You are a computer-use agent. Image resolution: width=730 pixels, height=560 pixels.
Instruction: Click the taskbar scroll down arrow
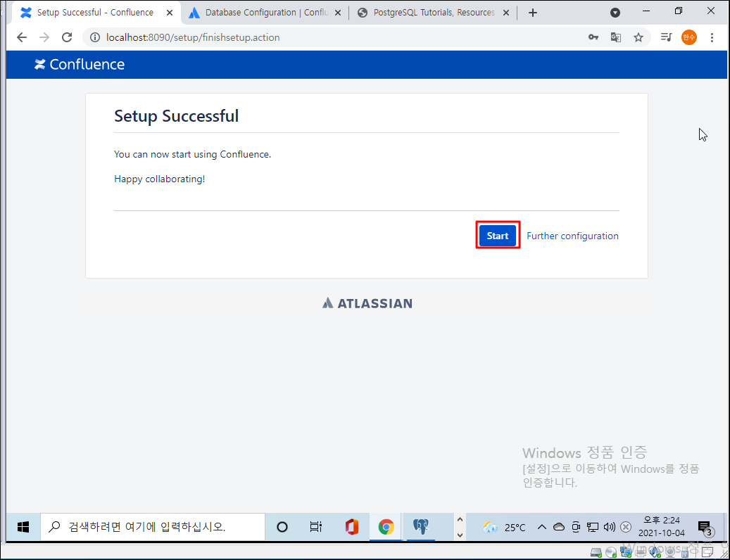(460, 535)
